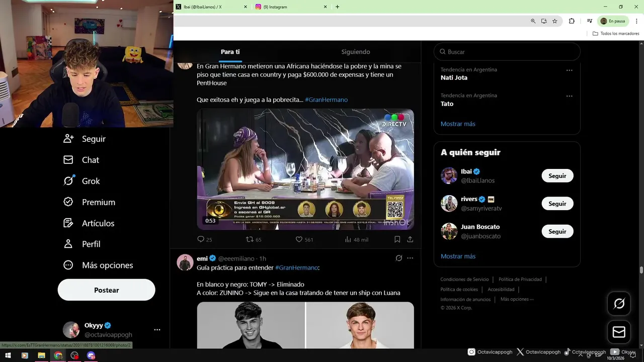This screenshot has height=362, width=644.
Task: Open Windows Start menu
Action: click(x=8, y=355)
